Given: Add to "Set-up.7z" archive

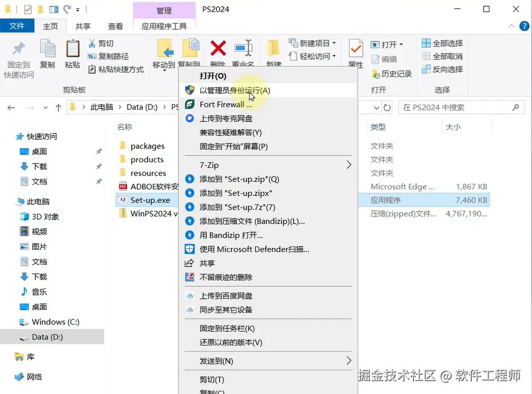Looking at the screenshot, I should (x=268, y=207).
